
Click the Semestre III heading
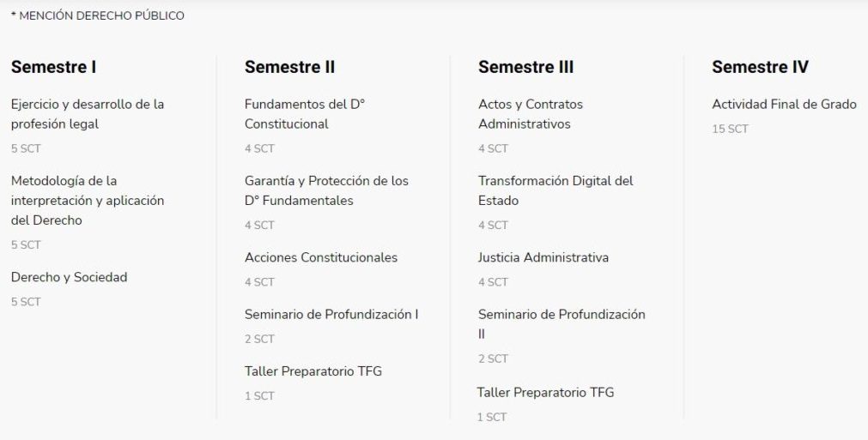[526, 67]
